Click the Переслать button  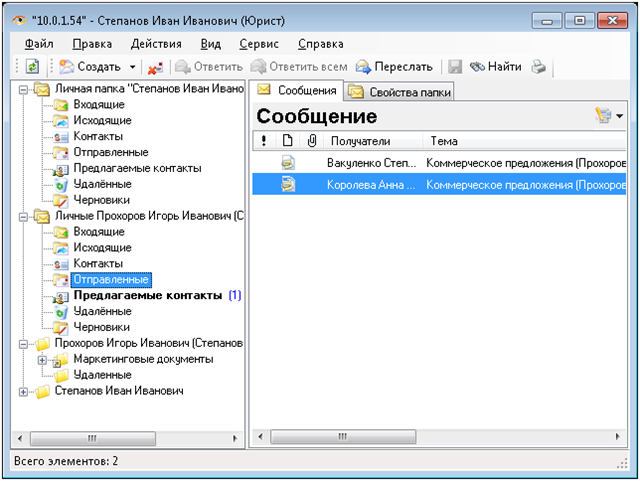[x=394, y=67]
